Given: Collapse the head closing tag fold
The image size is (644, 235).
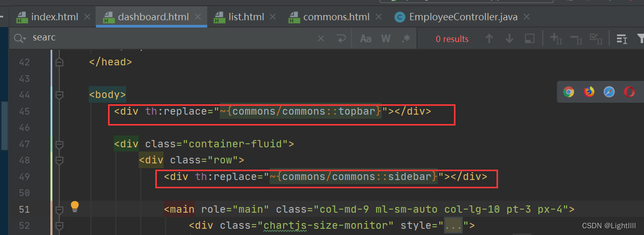Looking at the screenshot, I should coord(59,62).
